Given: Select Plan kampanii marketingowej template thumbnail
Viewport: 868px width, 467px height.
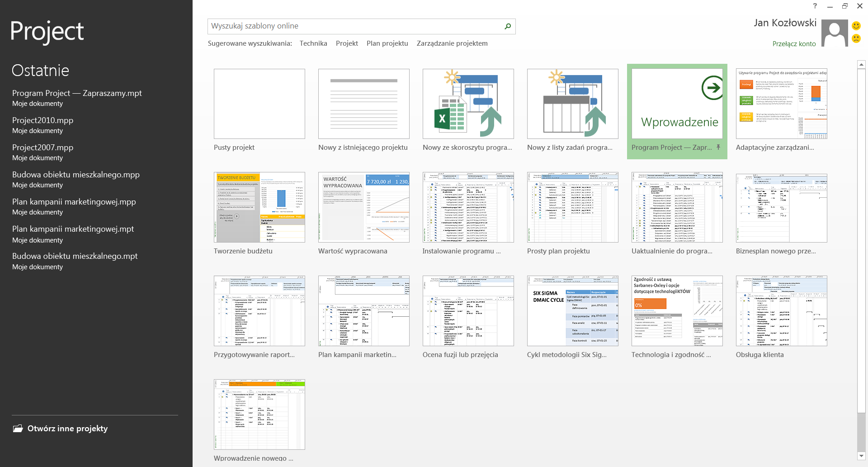Looking at the screenshot, I should click(363, 311).
